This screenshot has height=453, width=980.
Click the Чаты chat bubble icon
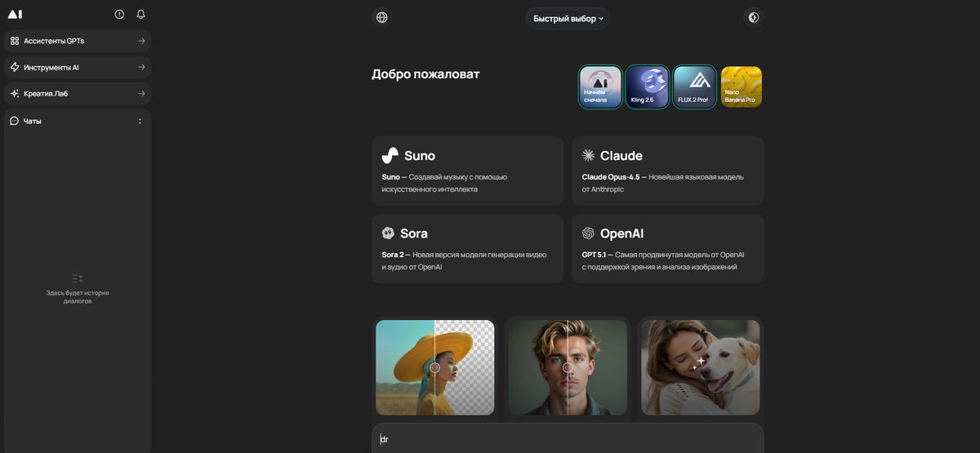[14, 121]
